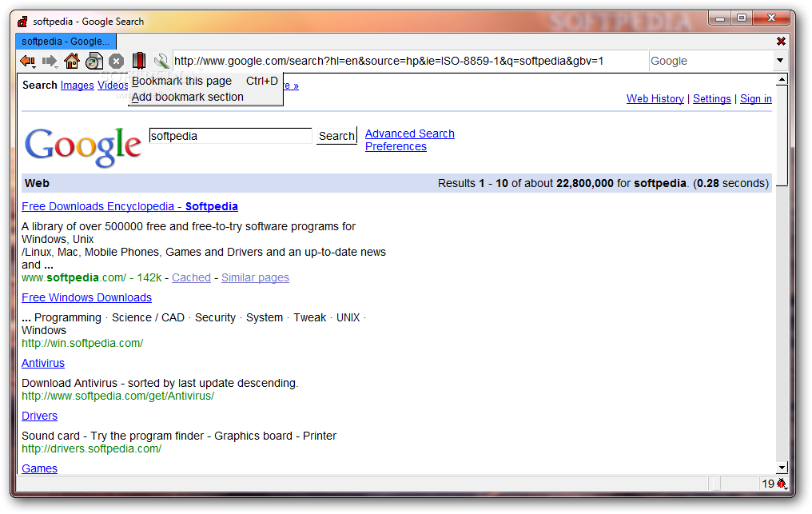Choose 'Add bookmark section' menu entry
Screen dimensions: 812x514
tap(205, 97)
